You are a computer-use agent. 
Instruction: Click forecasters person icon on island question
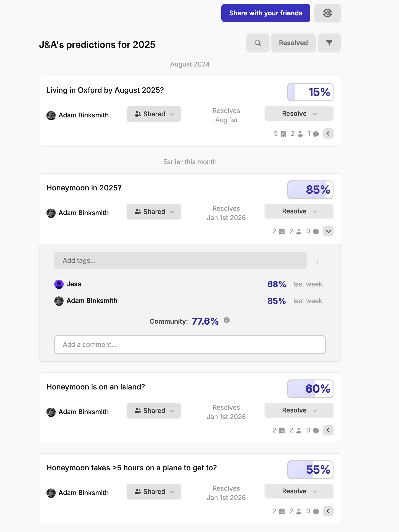299,431
